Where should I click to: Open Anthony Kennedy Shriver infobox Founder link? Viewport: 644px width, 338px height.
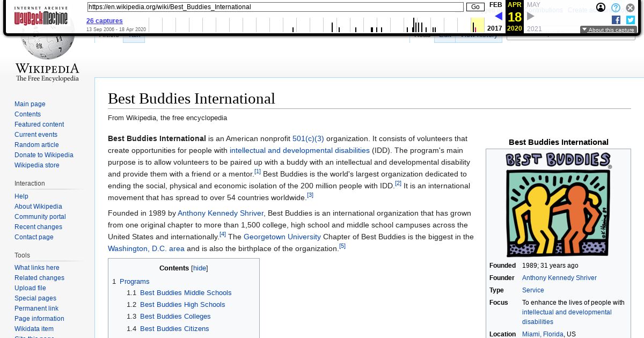(559, 278)
